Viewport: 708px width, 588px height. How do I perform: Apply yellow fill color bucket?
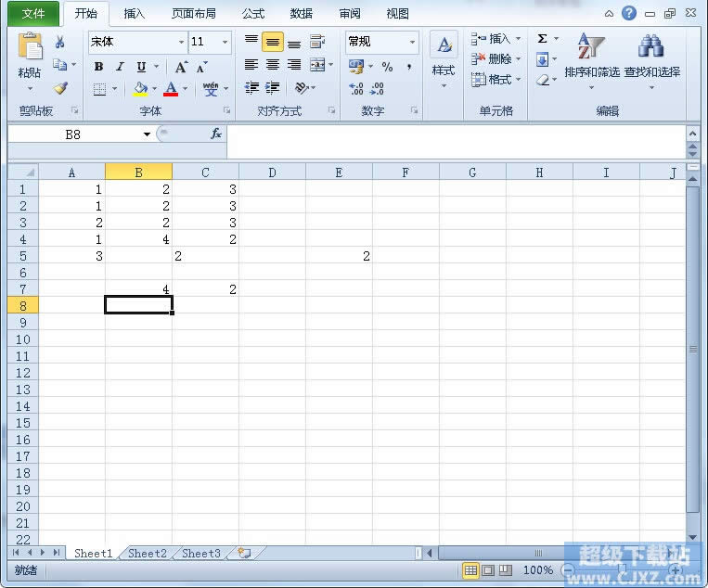pos(140,88)
